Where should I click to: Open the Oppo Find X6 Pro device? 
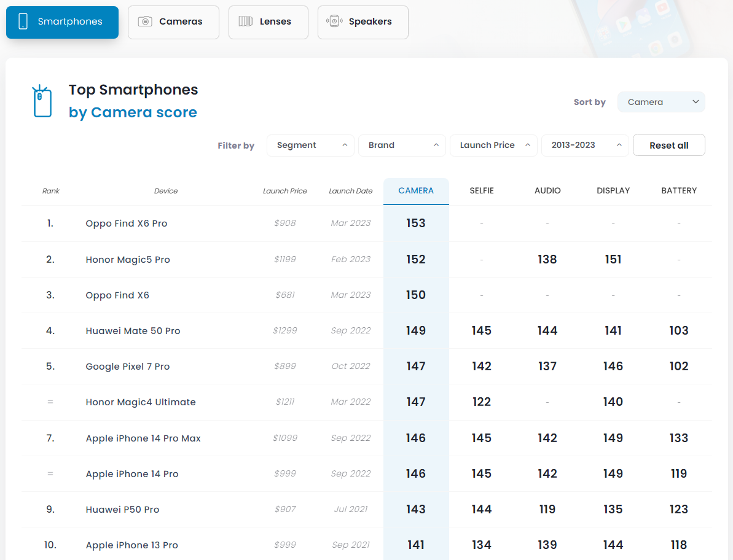coord(126,224)
